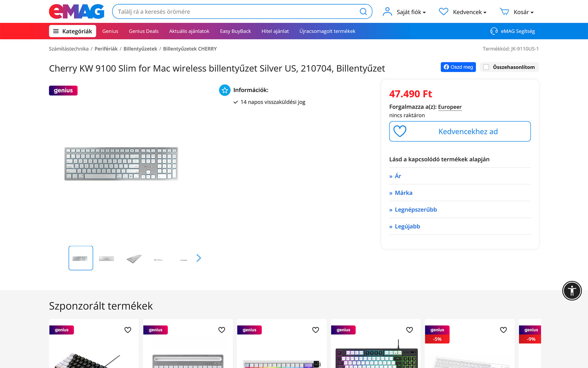Image resolution: width=588 pixels, height=368 pixels.
Task: Click the 47.490 Ft price
Action: click(411, 94)
